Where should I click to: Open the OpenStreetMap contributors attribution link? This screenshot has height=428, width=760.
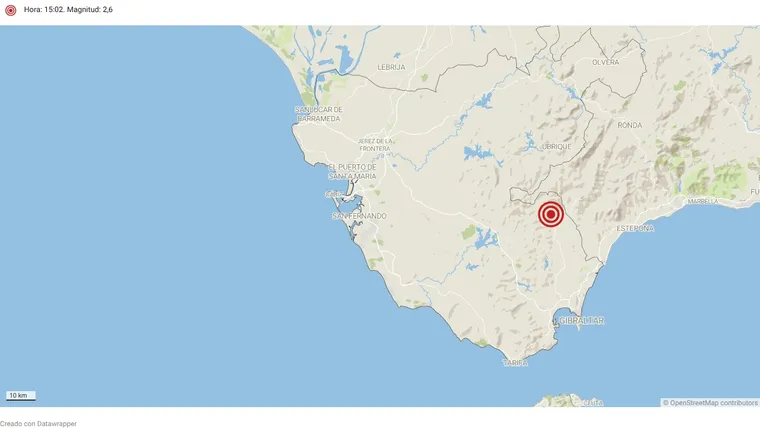tap(710, 403)
